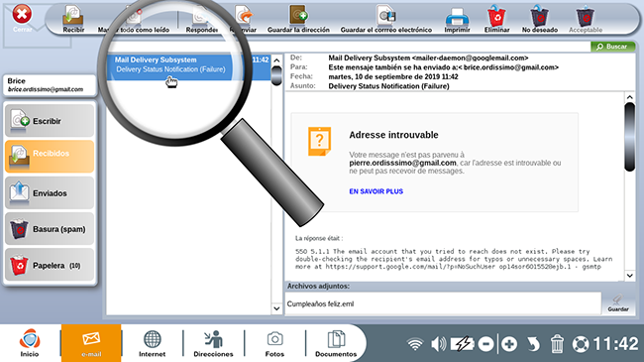Open the Basura (spam) folder
The image size is (644, 362).
(x=50, y=229)
